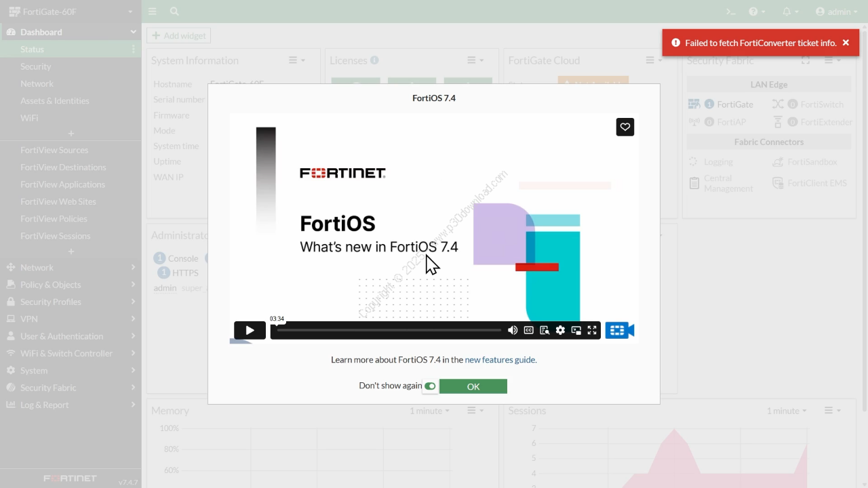
Task: Expand Policy & Objects menu
Action: pyautogui.click(x=71, y=285)
